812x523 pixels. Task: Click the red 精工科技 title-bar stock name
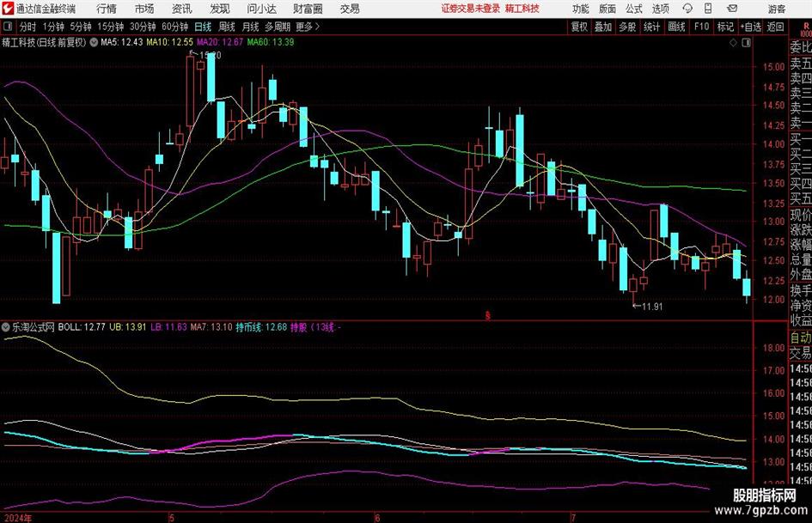click(522, 9)
